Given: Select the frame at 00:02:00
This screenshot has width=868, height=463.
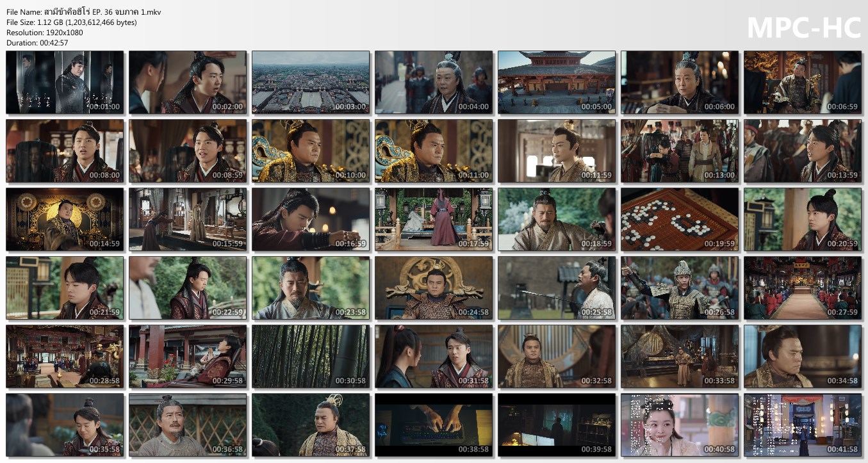Looking at the screenshot, I should pyautogui.click(x=188, y=83).
